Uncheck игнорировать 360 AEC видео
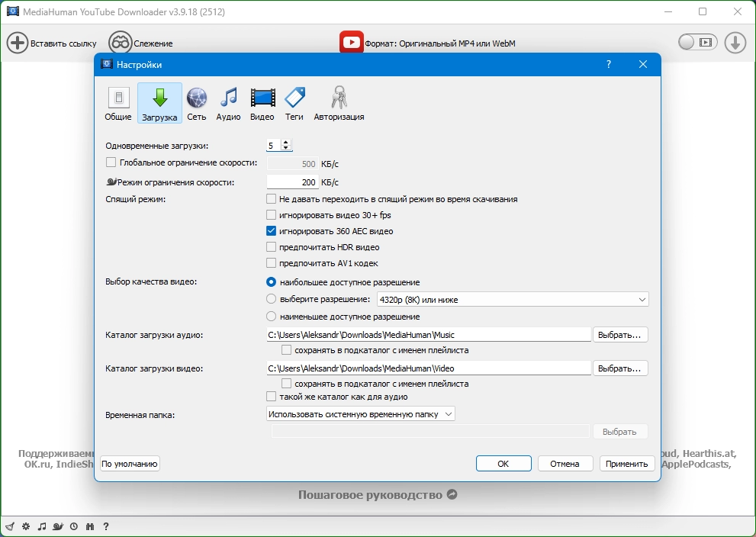The height and width of the screenshot is (537, 756). coord(272,231)
